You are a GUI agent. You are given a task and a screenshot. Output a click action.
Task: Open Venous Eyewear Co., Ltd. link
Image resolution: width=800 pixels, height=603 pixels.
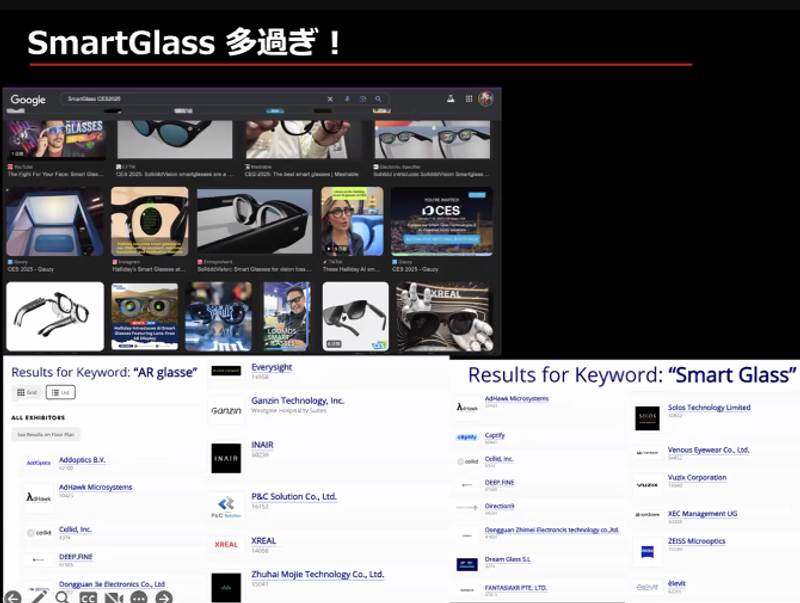[x=708, y=450]
